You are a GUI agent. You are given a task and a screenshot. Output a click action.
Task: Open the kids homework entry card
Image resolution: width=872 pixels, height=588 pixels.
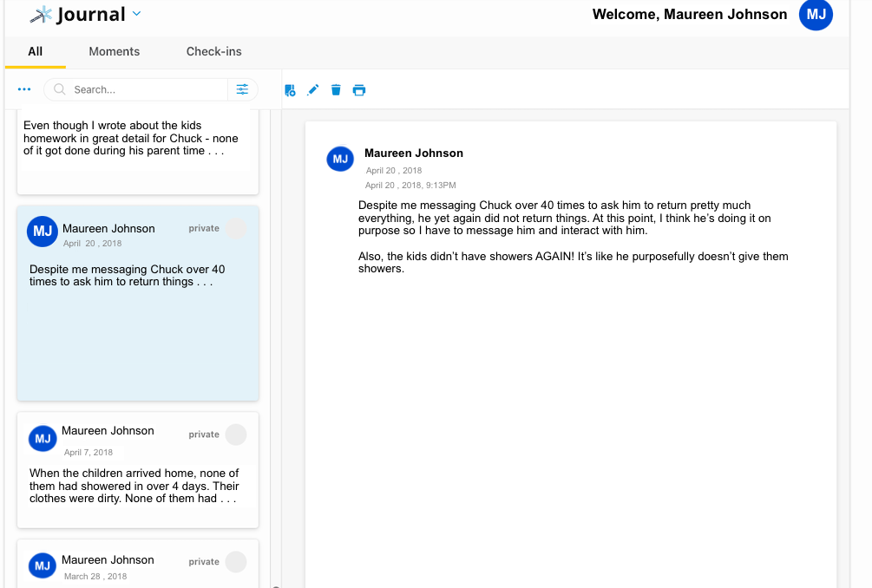[137, 151]
